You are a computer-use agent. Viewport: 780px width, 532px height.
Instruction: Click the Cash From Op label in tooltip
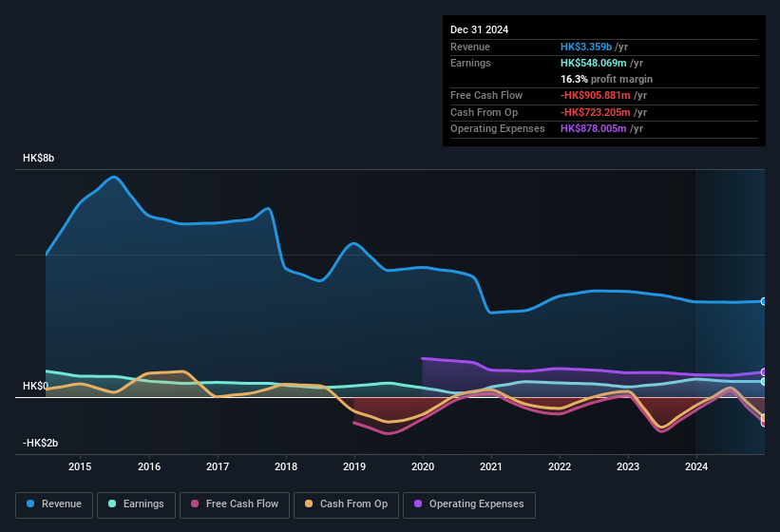click(484, 112)
